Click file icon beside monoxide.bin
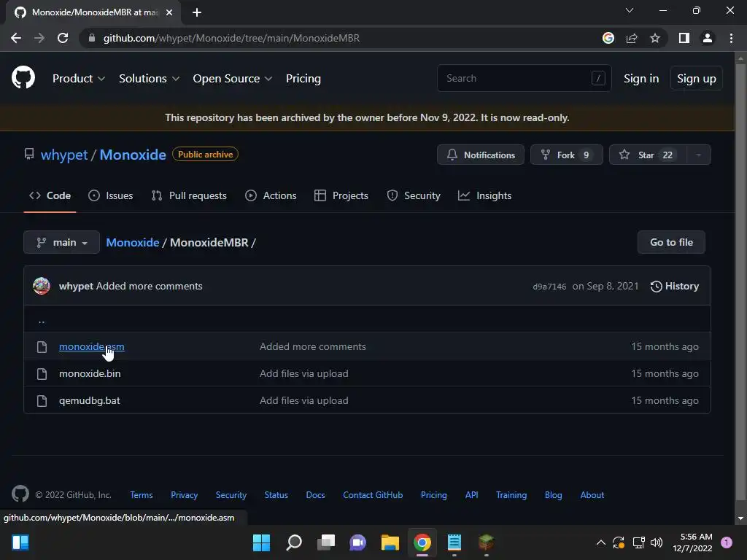Image resolution: width=747 pixels, height=560 pixels. [x=42, y=374]
